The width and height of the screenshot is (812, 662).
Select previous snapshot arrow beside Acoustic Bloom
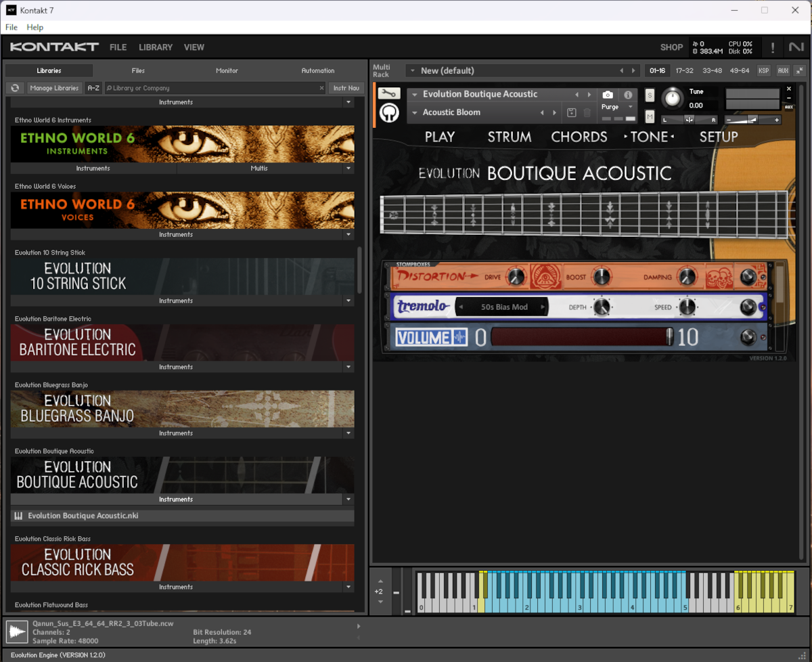pyautogui.click(x=542, y=112)
